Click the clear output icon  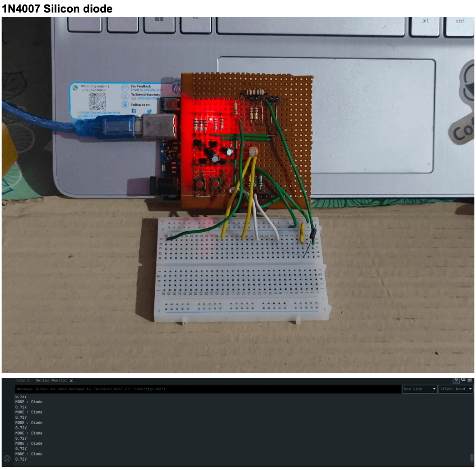tap(470, 380)
